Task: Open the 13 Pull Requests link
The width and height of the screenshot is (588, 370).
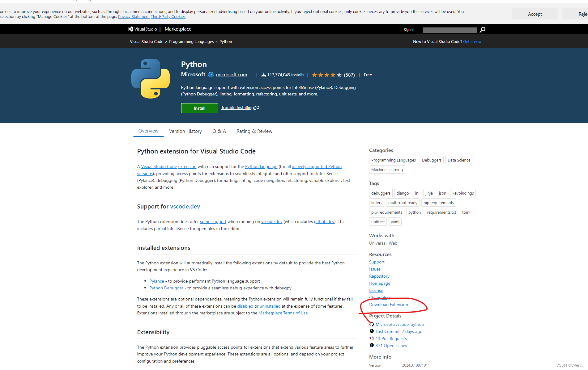Action: (x=391, y=338)
